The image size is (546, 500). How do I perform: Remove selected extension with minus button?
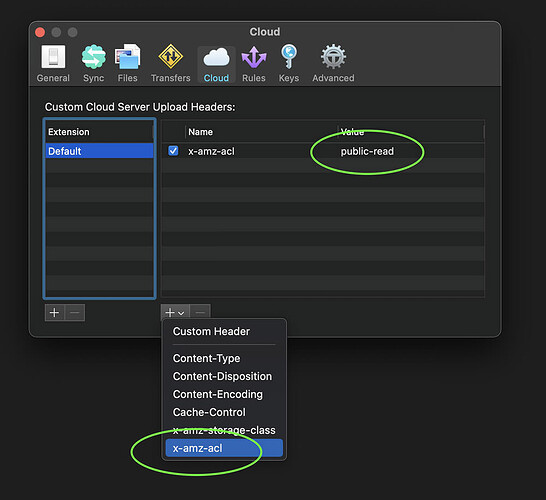75,312
